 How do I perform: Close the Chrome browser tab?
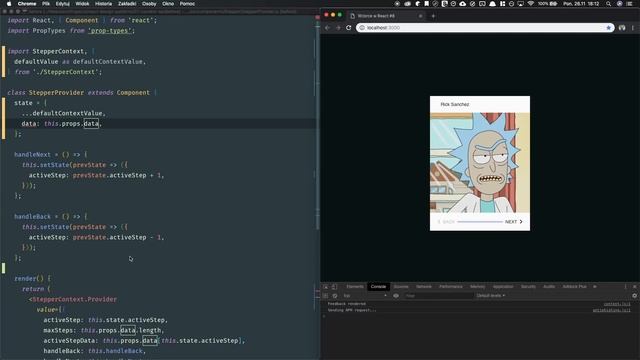pyautogui.click(x=420, y=16)
